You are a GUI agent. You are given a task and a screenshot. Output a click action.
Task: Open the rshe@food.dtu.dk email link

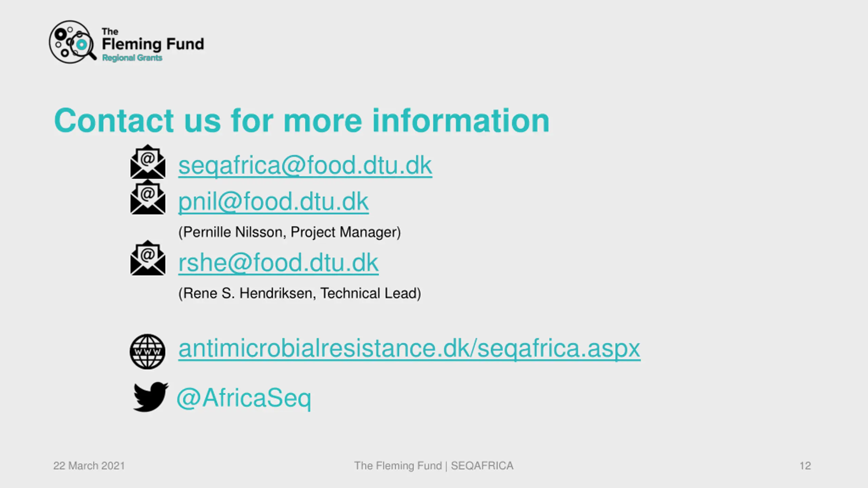click(278, 263)
